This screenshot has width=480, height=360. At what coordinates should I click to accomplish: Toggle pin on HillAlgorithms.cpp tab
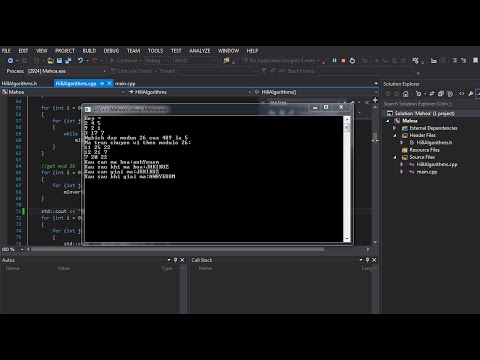pyautogui.click(x=102, y=83)
